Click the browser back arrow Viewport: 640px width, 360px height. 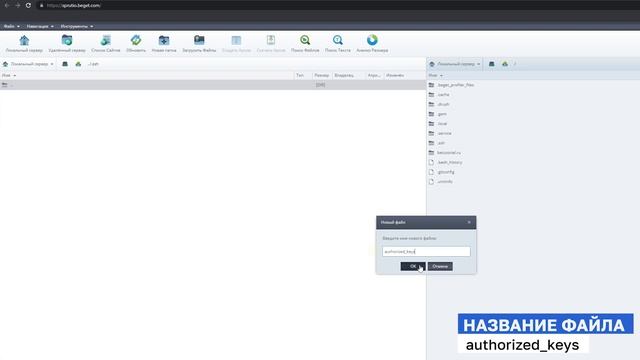click(x=7, y=5)
